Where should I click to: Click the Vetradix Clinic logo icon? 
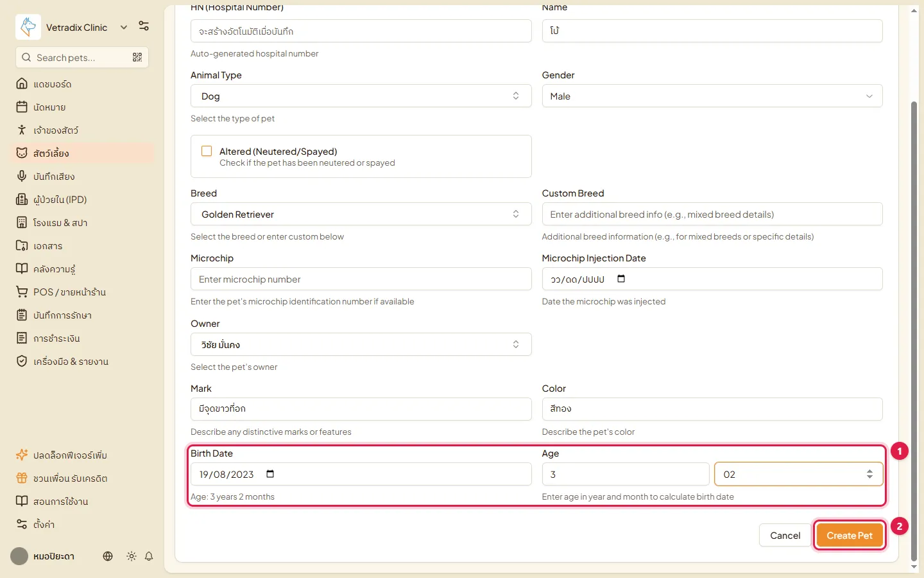click(28, 27)
